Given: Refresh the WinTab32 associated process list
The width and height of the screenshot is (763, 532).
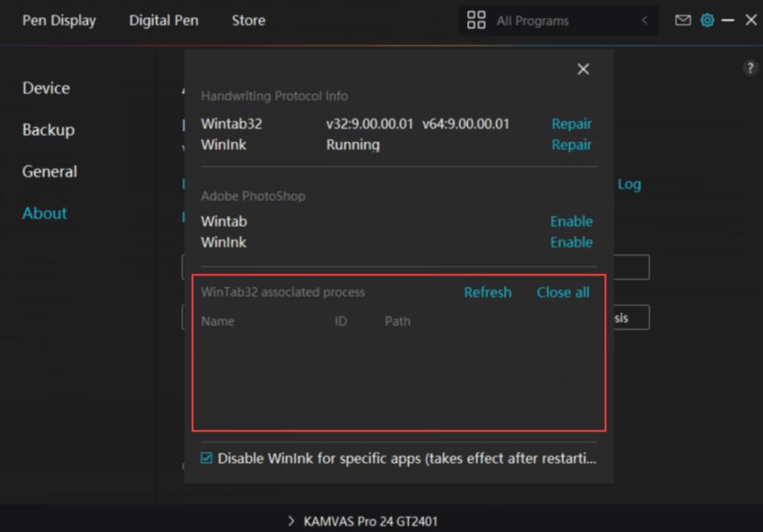Looking at the screenshot, I should (487, 292).
